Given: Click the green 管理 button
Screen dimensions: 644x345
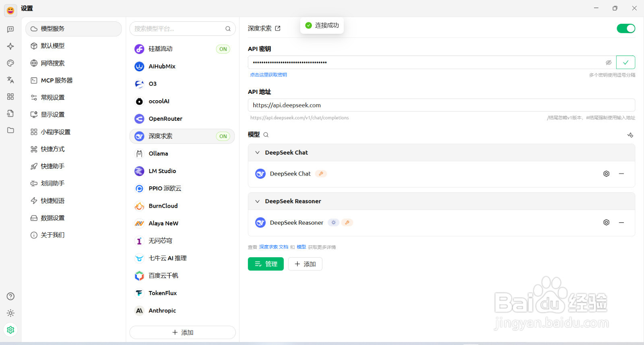Looking at the screenshot, I should click(266, 264).
